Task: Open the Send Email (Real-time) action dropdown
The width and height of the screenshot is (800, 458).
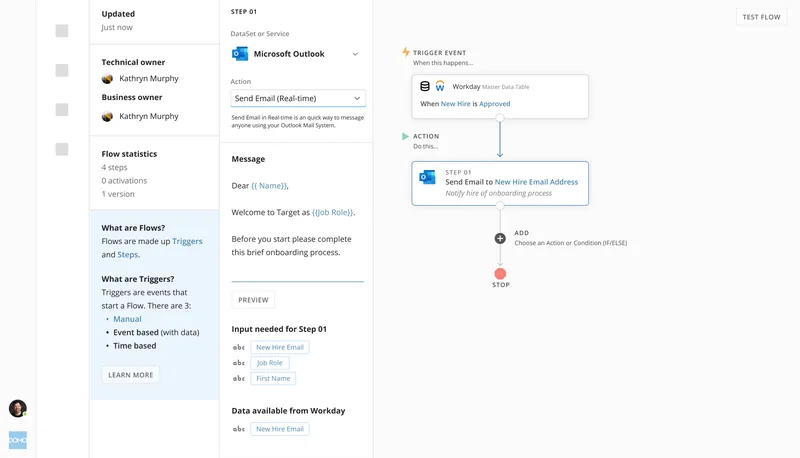Action: click(x=298, y=98)
